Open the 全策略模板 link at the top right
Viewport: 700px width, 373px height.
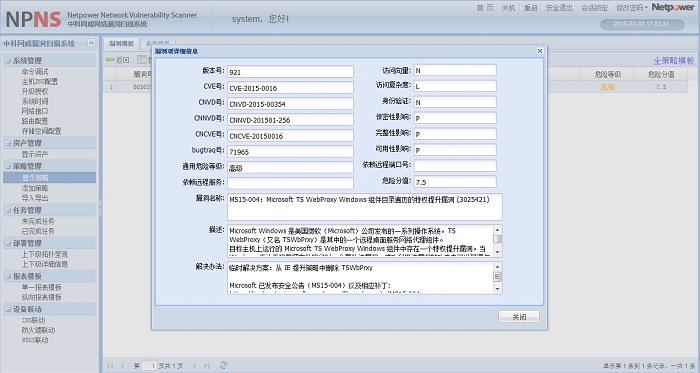pyautogui.click(x=674, y=61)
